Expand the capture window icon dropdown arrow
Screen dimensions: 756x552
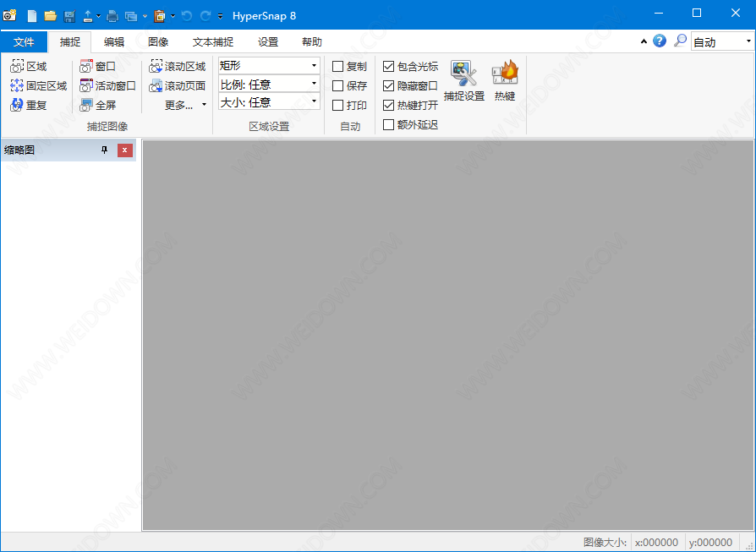[x=145, y=16]
